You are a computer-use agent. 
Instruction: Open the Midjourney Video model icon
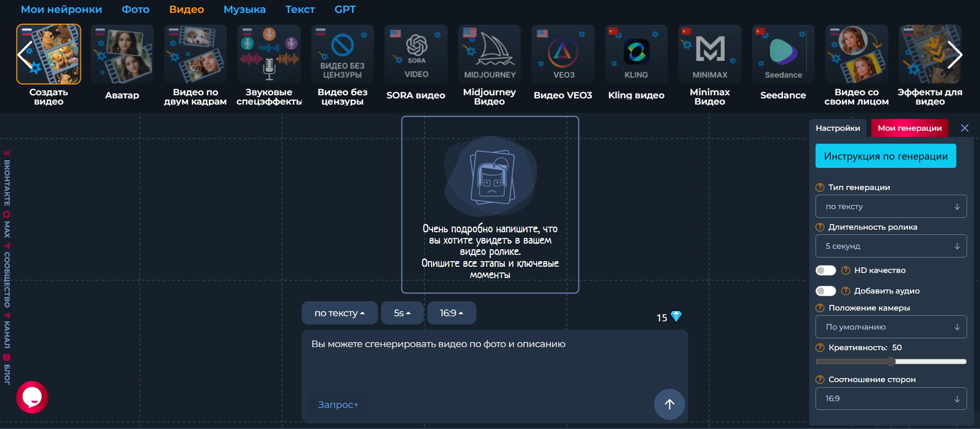489,54
